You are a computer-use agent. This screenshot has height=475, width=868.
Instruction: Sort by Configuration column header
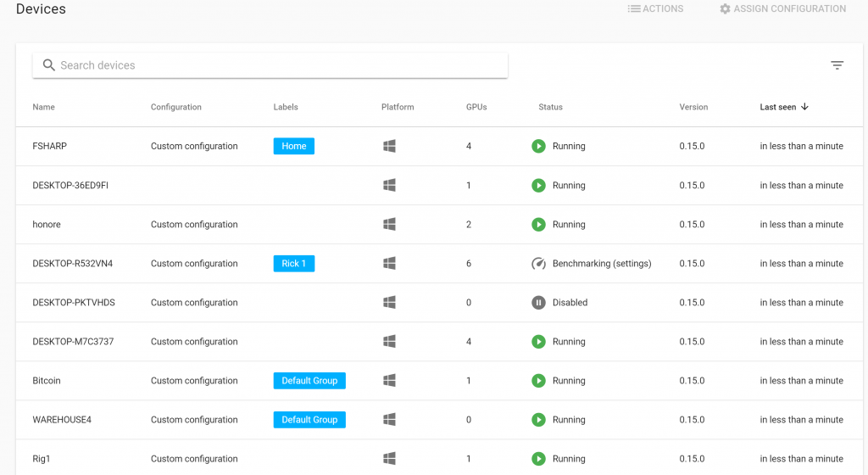pos(176,107)
